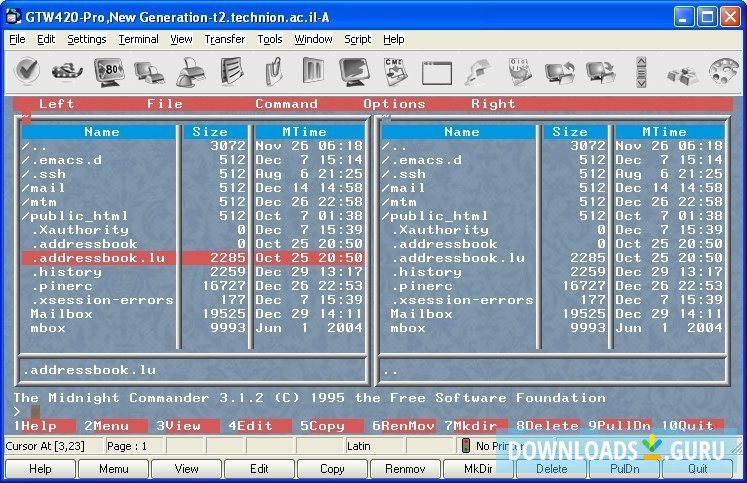Open Midnight Commander's Options pull-down menu
The height and width of the screenshot is (483, 747).
click(x=393, y=103)
